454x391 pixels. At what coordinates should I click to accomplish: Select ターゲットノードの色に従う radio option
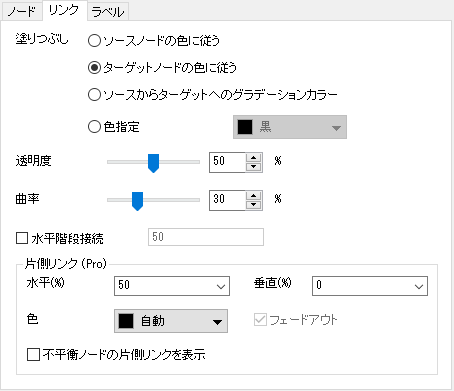162,68
